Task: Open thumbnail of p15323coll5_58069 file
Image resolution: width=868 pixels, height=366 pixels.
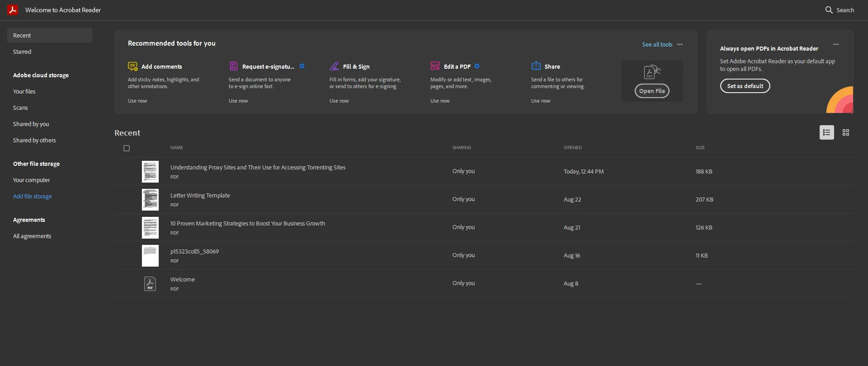Action: click(150, 256)
